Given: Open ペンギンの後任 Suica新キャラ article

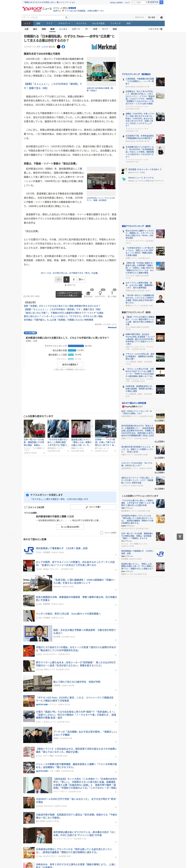Looking at the screenshot, I should pyautogui.click(x=68, y=614).
